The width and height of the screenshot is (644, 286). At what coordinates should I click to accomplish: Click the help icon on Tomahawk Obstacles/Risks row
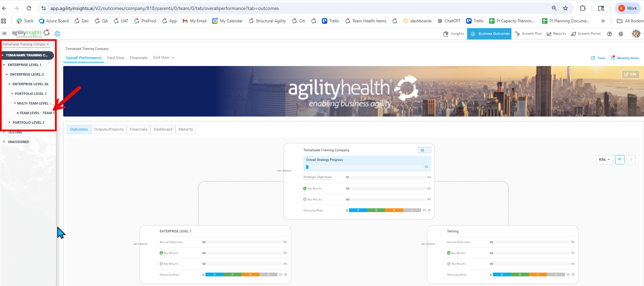[429, 210]
